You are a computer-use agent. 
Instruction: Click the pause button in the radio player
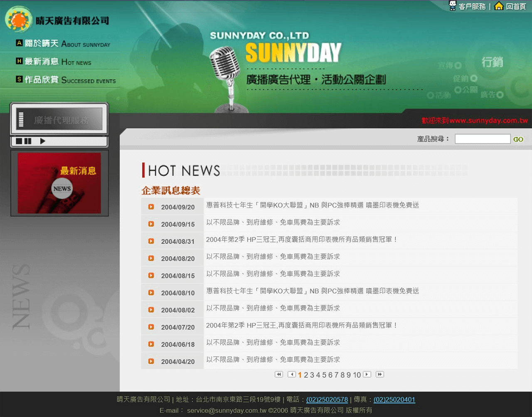point(28,141)
